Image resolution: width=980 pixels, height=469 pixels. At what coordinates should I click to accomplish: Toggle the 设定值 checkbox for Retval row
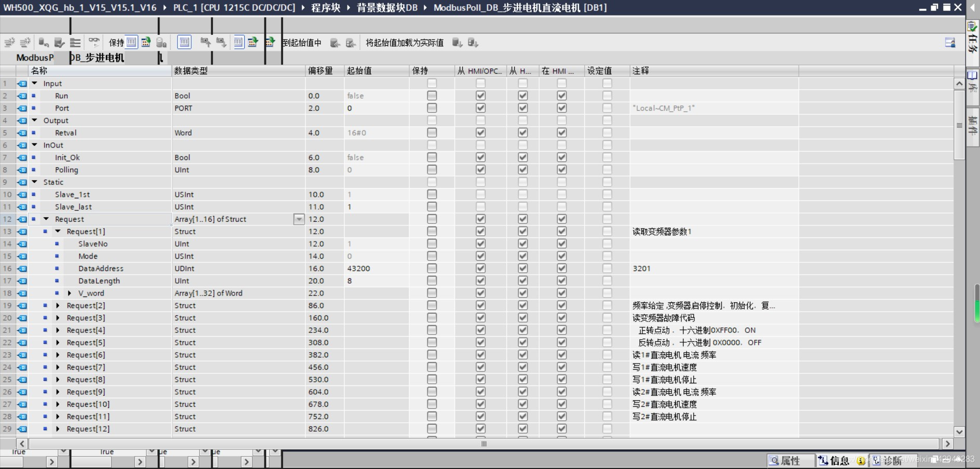[607, 133]
